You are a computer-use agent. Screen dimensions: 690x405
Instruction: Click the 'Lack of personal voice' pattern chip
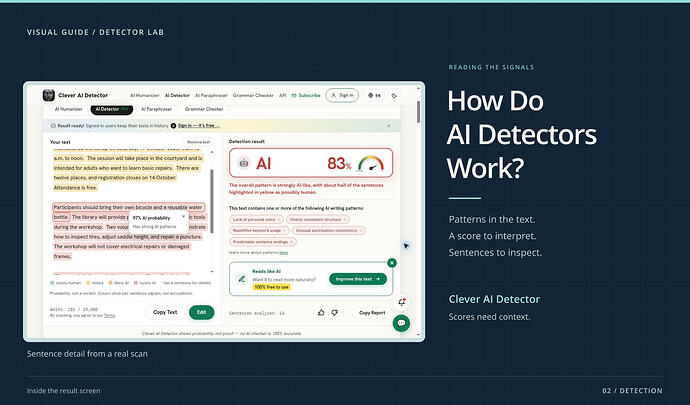(x=256, y=219)
